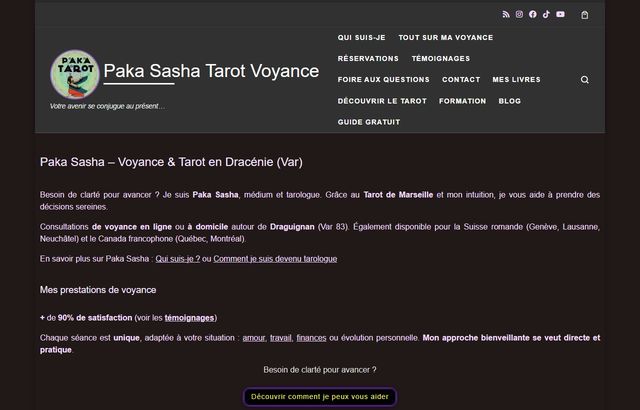Viewport: 640px width, 410px height.
Task: Click the search magnifier icon
Action: (584, 80)
